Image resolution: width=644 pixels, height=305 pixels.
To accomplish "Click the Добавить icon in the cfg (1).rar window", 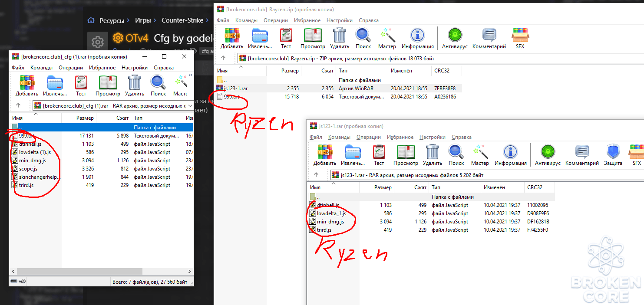I will [27, 85].
